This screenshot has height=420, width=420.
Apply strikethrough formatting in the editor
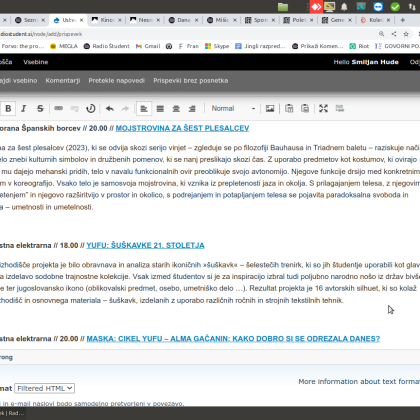[x=40, y=108]
